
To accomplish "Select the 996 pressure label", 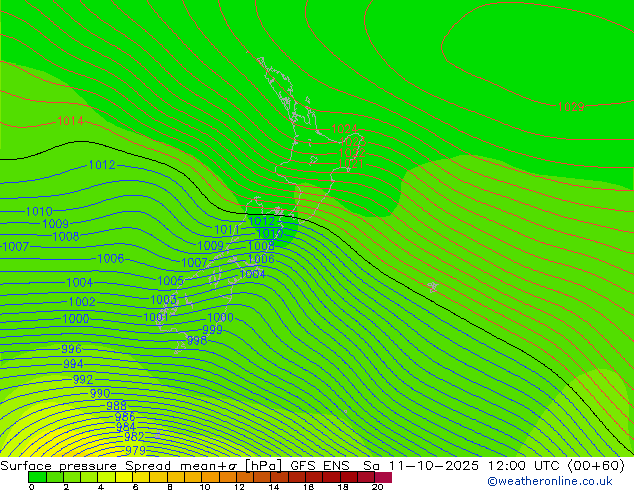I will click(x=72, y=348).
